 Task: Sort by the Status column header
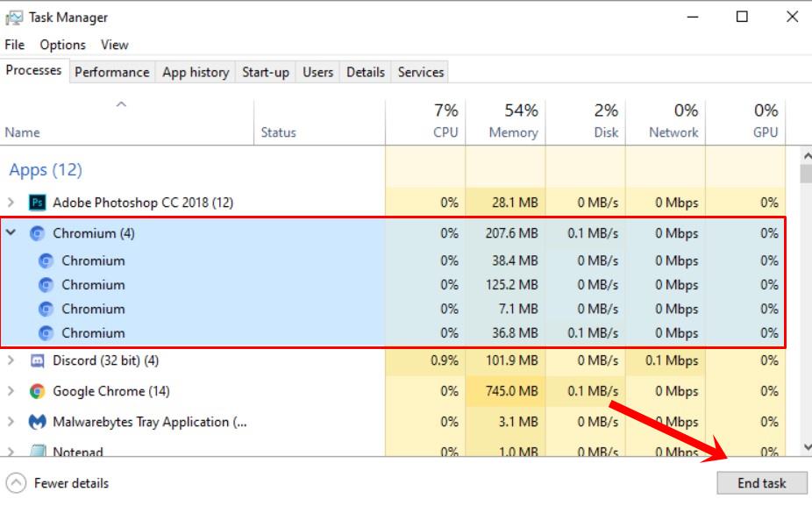point(319,122)
